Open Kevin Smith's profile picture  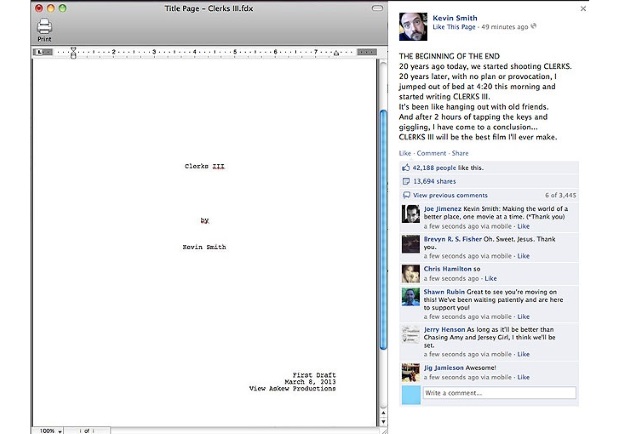point(413,26)
